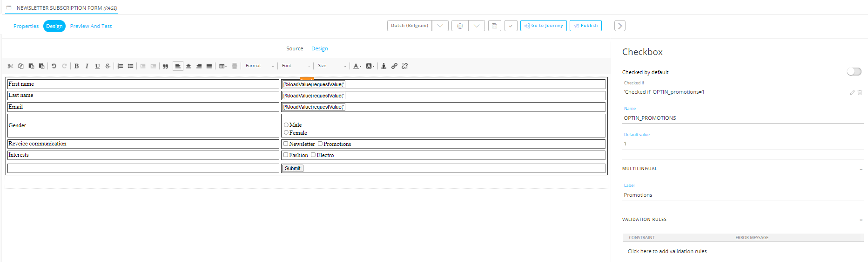Insert a block quote
This screenshot has width=868, height=262.
(165, 66)
